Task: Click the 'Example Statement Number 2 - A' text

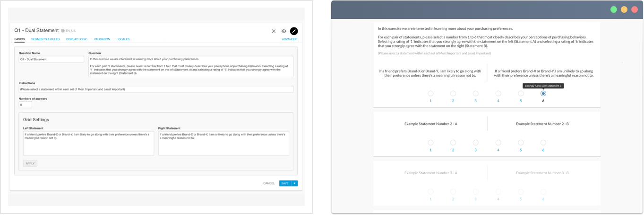Action: coord(430,124)
